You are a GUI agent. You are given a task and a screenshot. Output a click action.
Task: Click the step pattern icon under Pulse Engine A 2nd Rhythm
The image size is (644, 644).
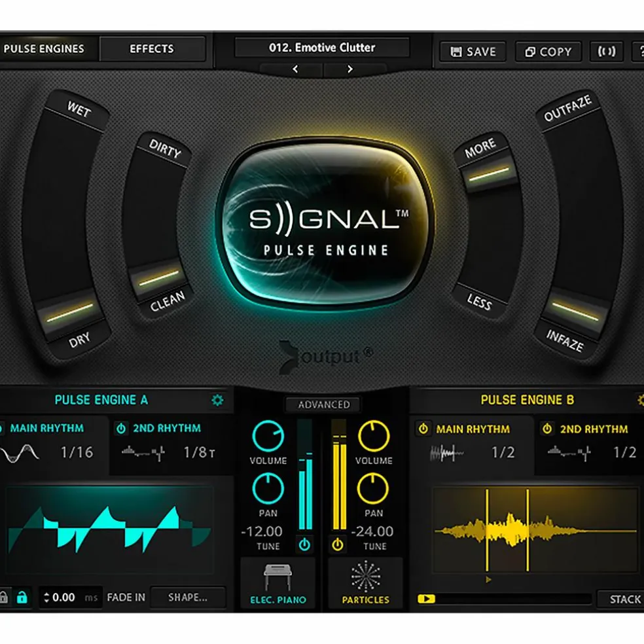[143, 453]
